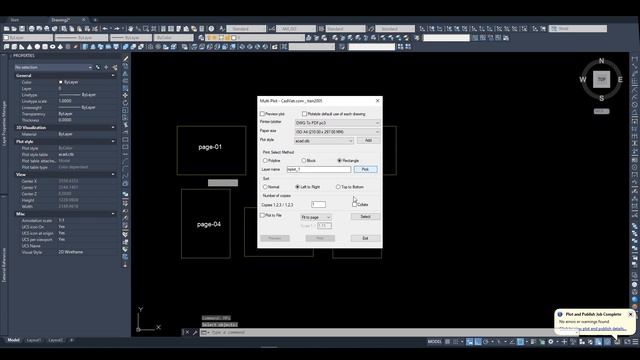Click the Open file toolbar icon
The image size is (640, 360).
point(14,29)
